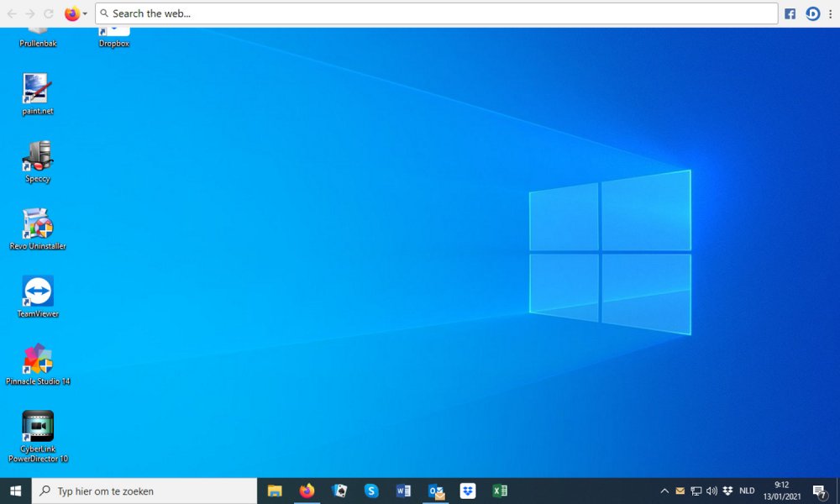Select CyberLink PowerDirector 10 shortcut
The height and width of the screenshot is (504, 840).
[x=38, y=427]
